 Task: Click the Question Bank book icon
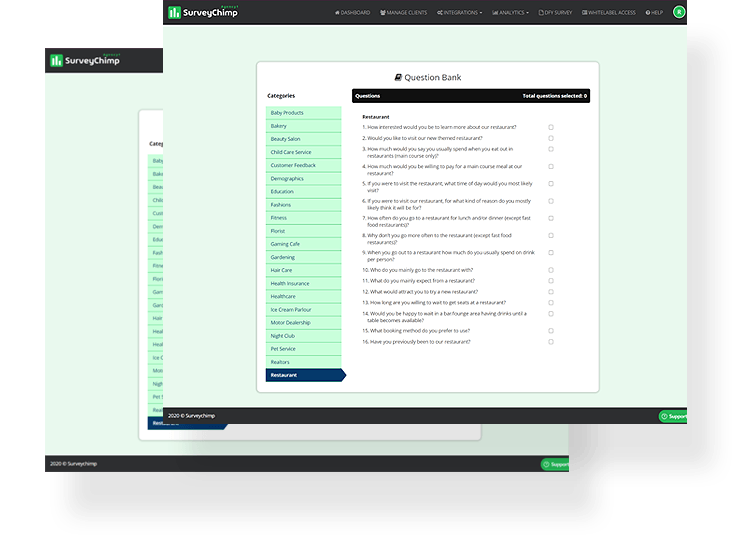398,77
